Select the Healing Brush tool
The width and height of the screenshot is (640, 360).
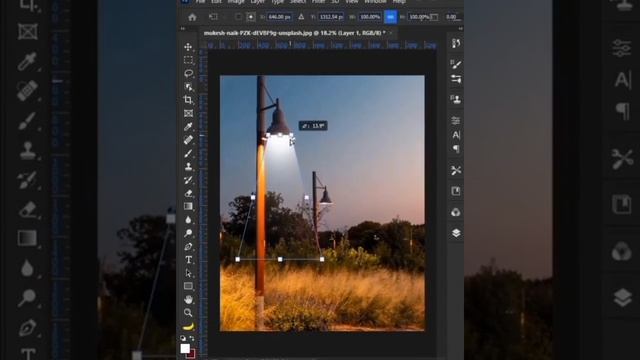point(188,140)
